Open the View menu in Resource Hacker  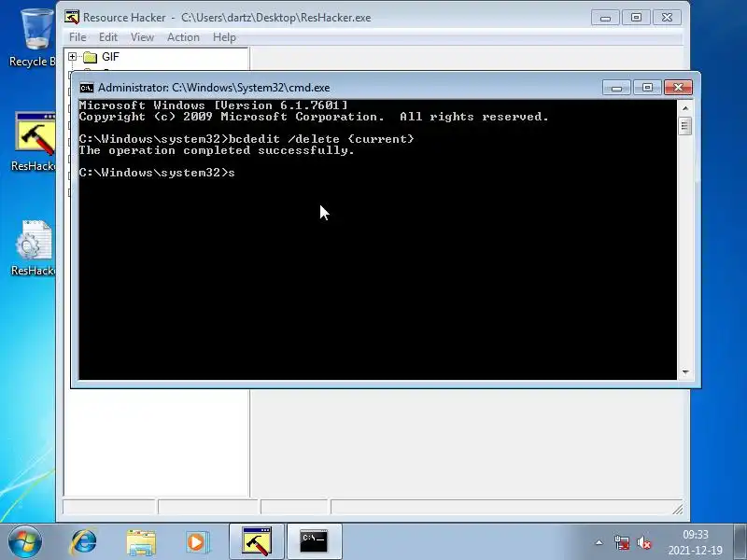tap(142, 37)
